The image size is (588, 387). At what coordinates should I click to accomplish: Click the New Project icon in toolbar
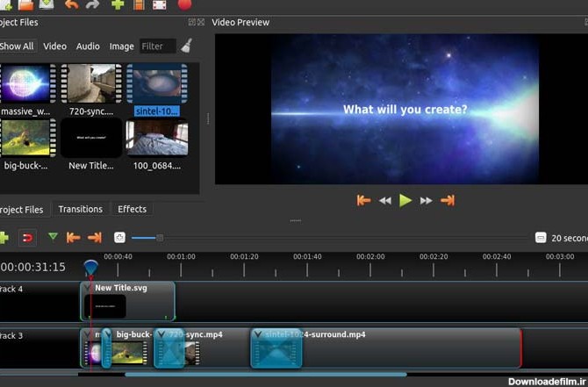[x=6, y=4]
